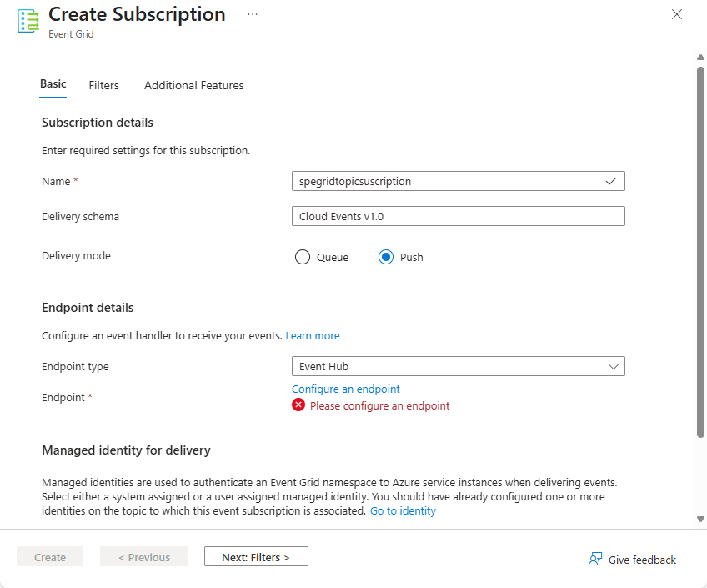Click the red endpoint error icon

[298, 405]
